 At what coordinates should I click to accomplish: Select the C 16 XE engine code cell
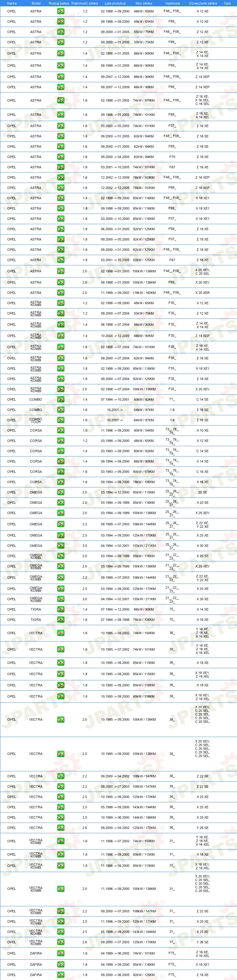point(202,472)
